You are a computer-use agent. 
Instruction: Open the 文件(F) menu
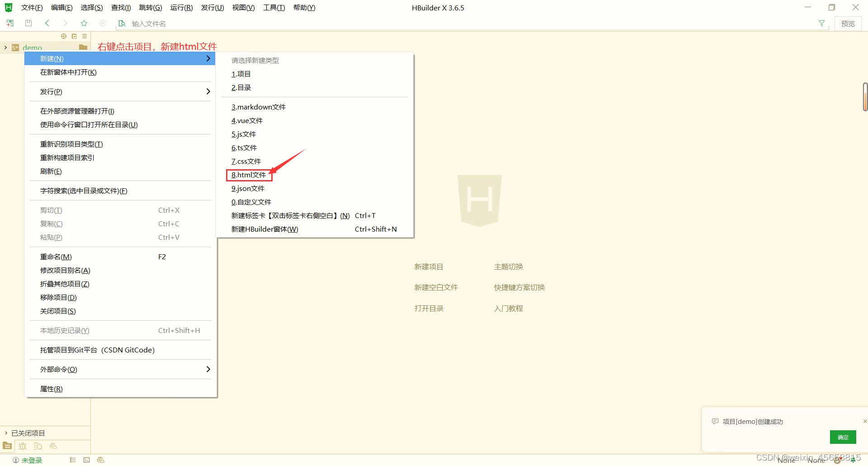click(x=32, y=8)
